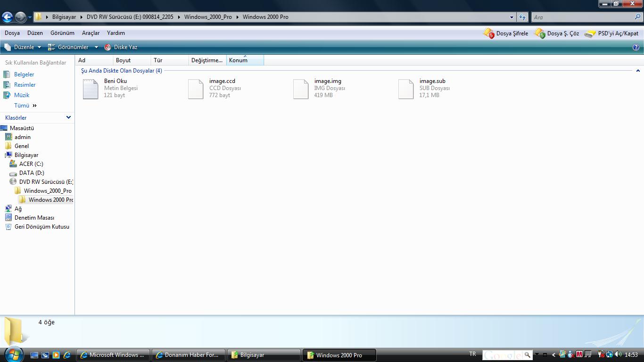The width and height of the screenshot is (644, 362).
Task: Click the Görünümler button
Action: (68, 47)
